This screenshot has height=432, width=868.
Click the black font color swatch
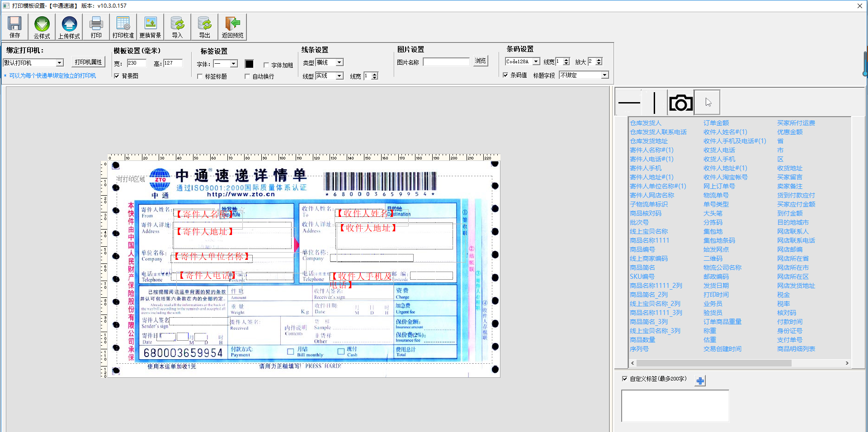pos(249,64)
